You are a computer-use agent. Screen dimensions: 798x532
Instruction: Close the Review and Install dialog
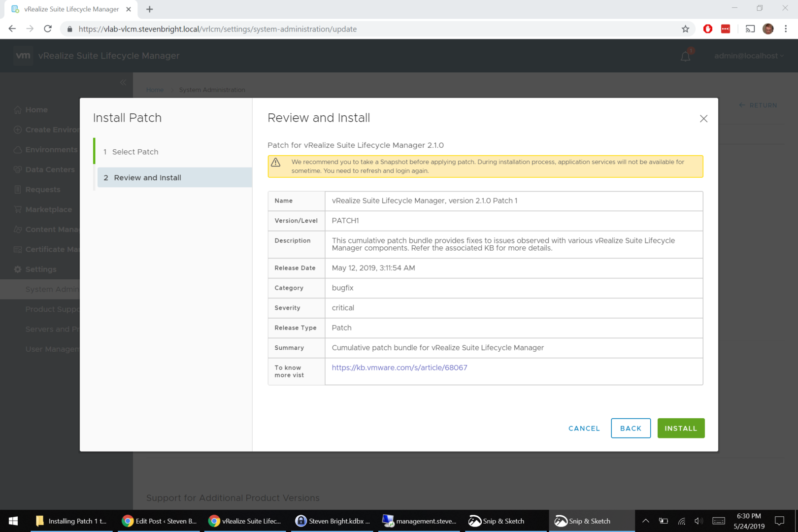pyautogui.click(x=703, y=119)
